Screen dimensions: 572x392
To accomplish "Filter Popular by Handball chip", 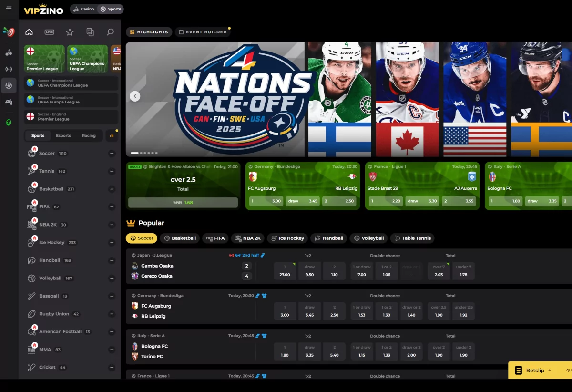I will tap(328, 238).
